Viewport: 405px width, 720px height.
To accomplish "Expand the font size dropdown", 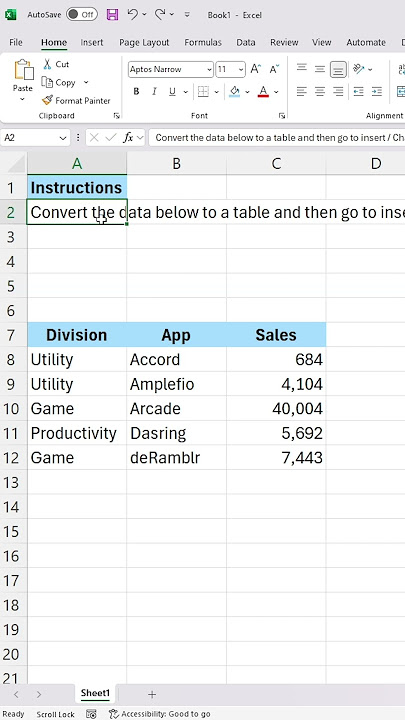I will coord(242,69).
